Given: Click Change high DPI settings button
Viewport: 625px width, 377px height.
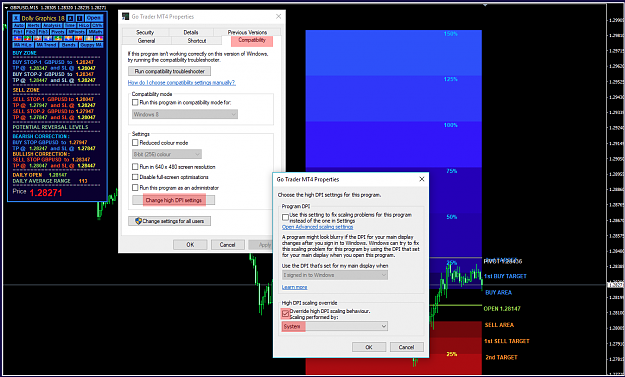Looking at the screenshot, I should pos(173,200).
